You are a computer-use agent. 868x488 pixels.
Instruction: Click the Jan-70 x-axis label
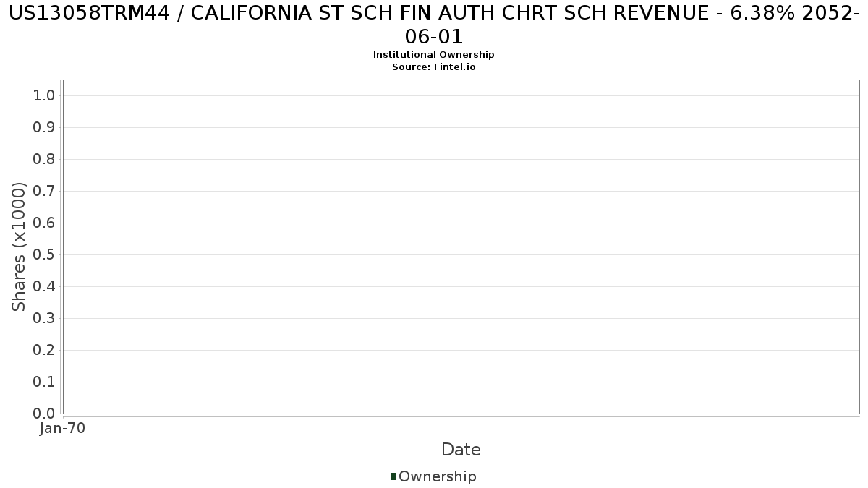(63, 428)
